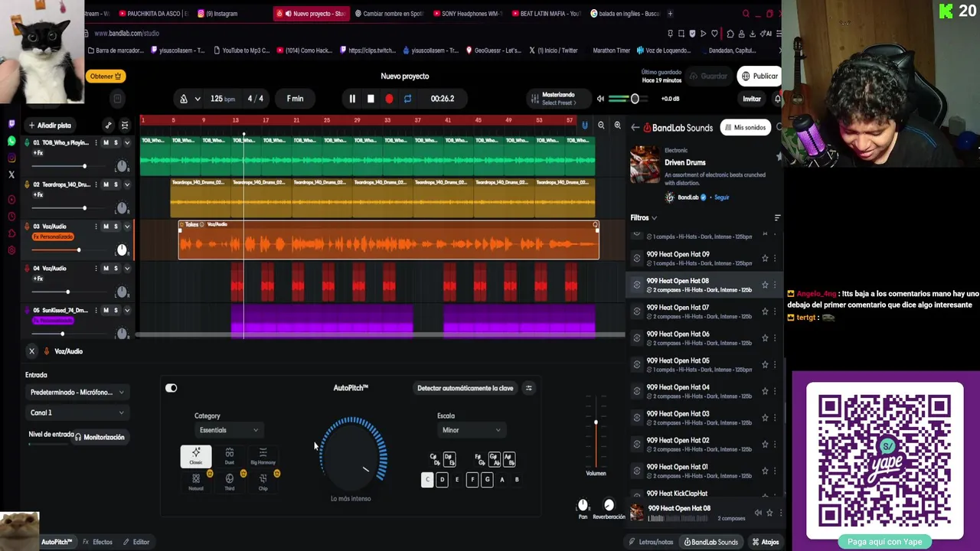The width and height of the screenshot is (980, 551).
Task: Toggle Monitorización headphone button
Action: coord(100,437)
